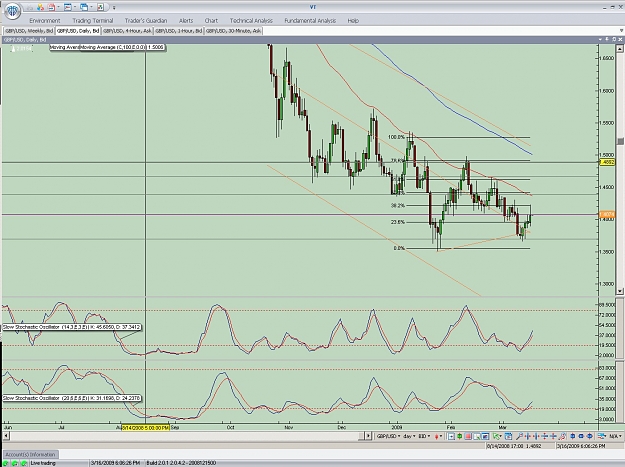Viewport: 625px width, 467px height.
Task: Select the green cursor pointer tool
Action: pos(497,437)
